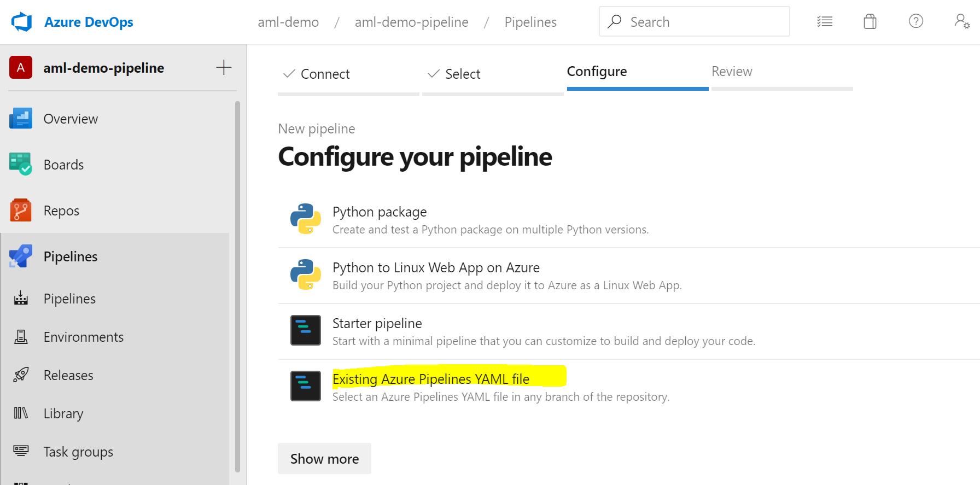Click the Environments icon
The image size is (980, 485).
click(21, 337)
